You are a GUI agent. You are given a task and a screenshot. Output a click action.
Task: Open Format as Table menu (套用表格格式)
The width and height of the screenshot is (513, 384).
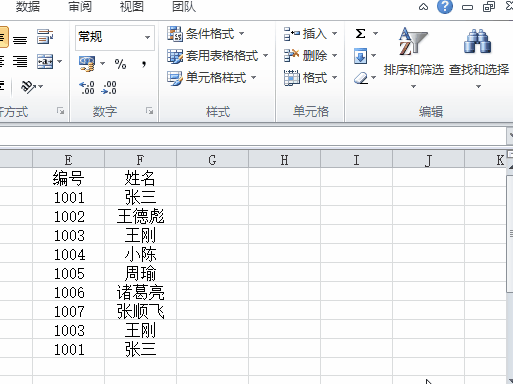point(218,56)
